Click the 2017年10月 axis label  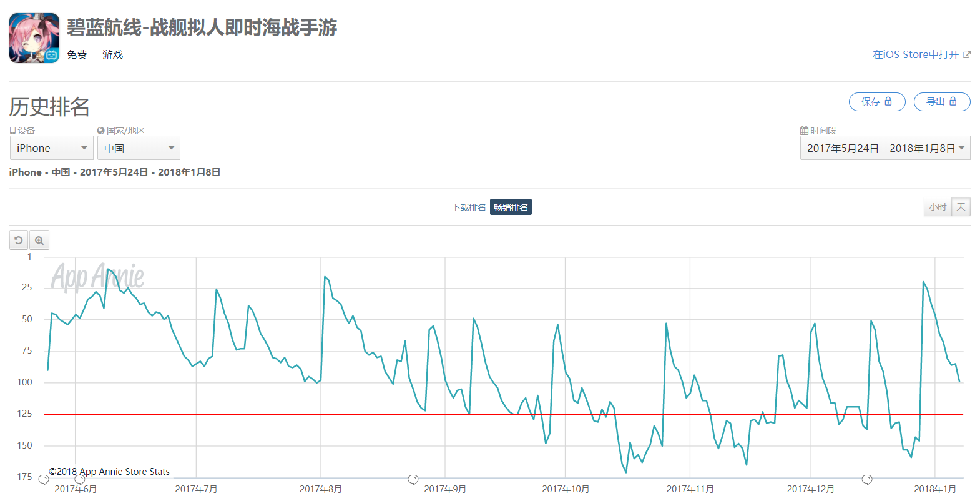[x=566, y=489]
